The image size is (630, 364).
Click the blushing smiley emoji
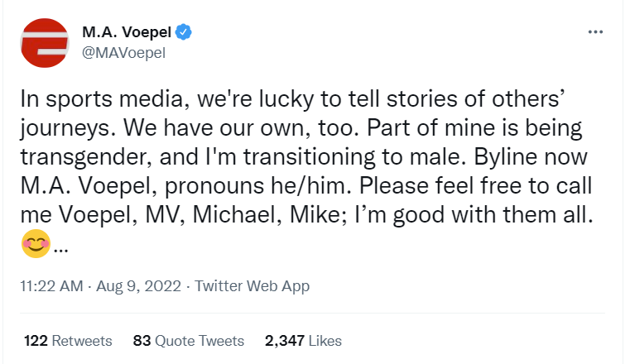tap(36, 243)
